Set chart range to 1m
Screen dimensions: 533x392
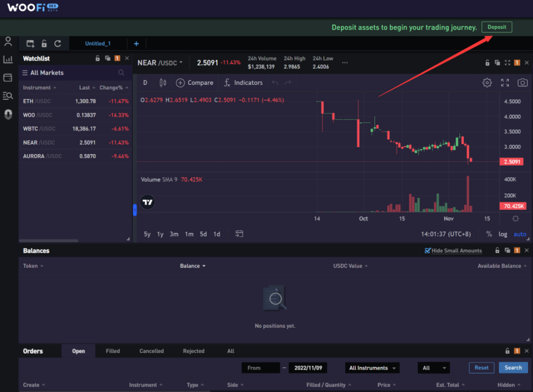(189, 234)
